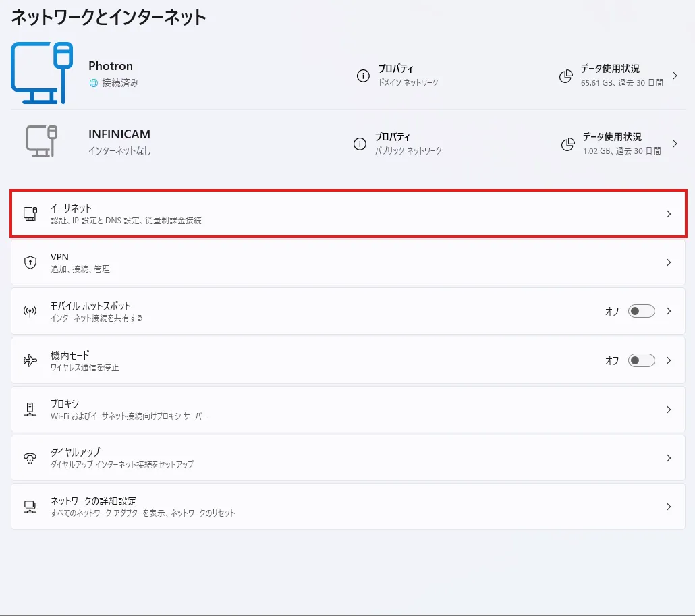This screenshot has width=695, height=616.
Task: Open the VPN row chevron
Action: (x=669, y=263)
